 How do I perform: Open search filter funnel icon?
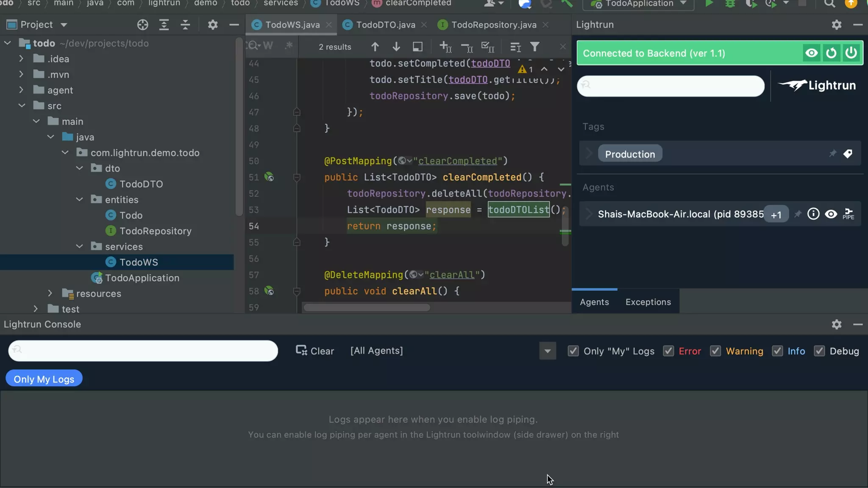535,47
